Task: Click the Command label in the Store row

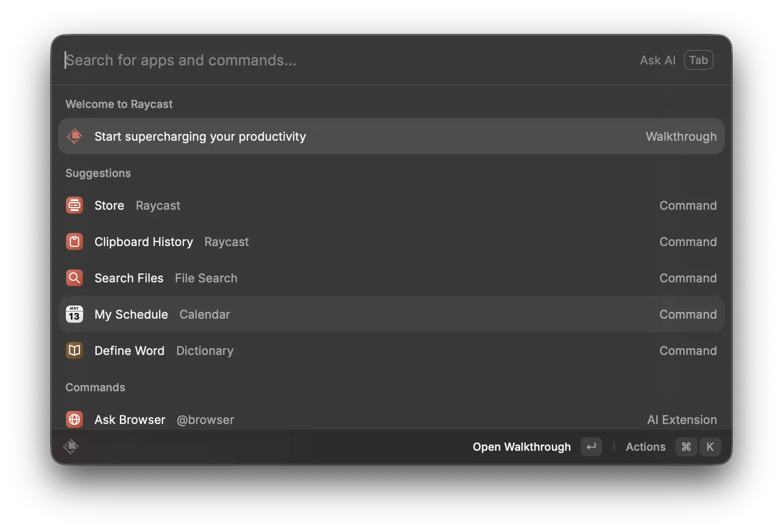Action: coord(688,205)
